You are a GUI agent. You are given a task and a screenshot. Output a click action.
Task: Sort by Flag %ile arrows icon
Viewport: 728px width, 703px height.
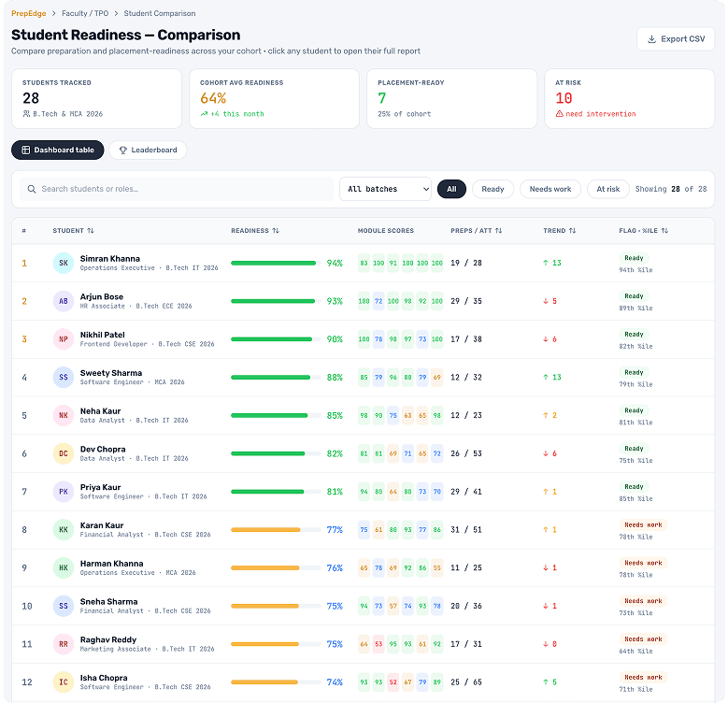pos(664,230)
